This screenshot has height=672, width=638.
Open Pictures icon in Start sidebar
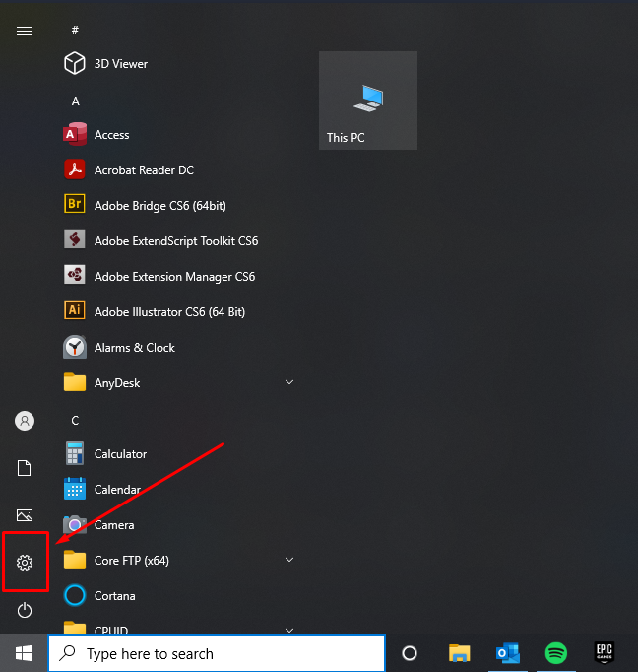(25, 515)
